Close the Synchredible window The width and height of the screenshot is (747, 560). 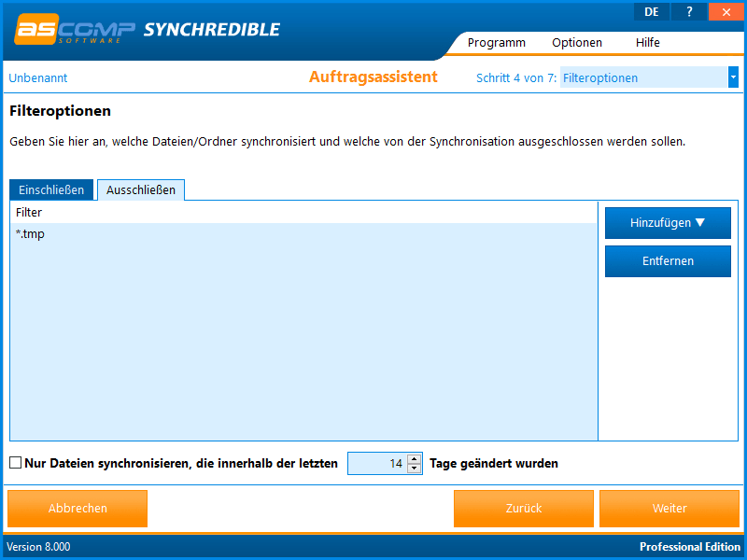tap(725, 11)
